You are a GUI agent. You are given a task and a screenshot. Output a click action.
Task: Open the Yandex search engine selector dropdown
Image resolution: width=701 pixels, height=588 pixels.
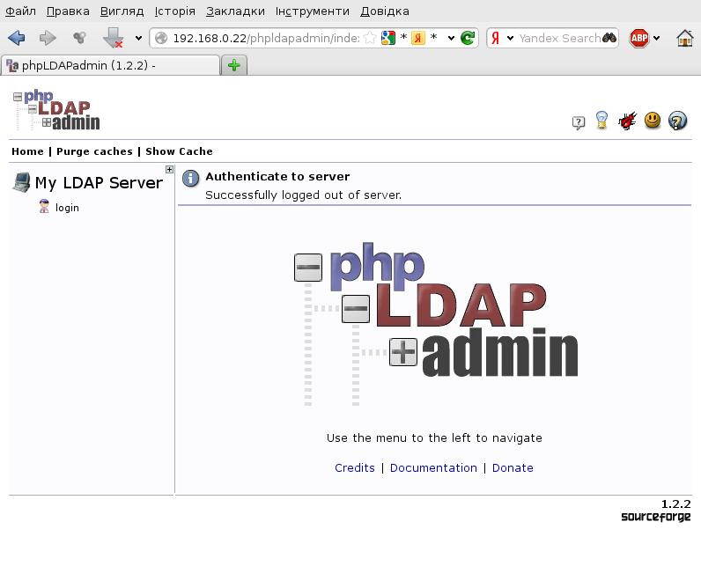coord(510,38)
